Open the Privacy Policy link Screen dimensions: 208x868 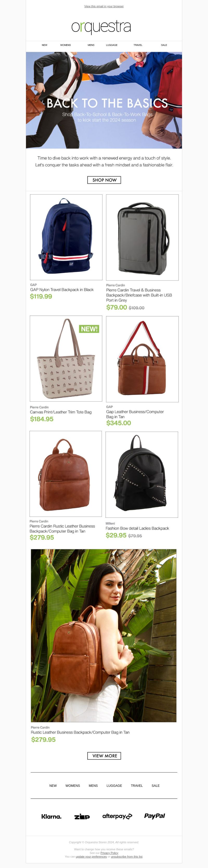pos(109,853)
